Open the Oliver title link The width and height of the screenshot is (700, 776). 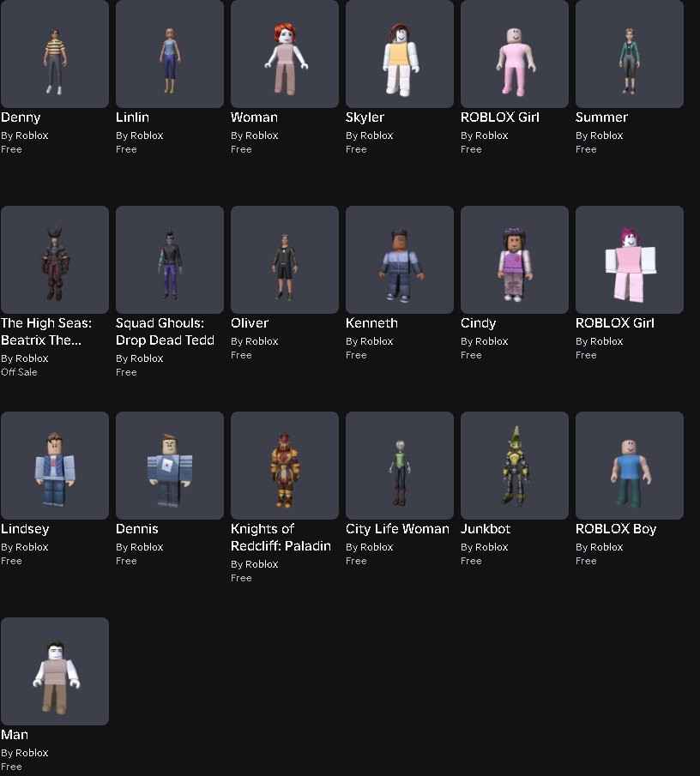point(250,323)
